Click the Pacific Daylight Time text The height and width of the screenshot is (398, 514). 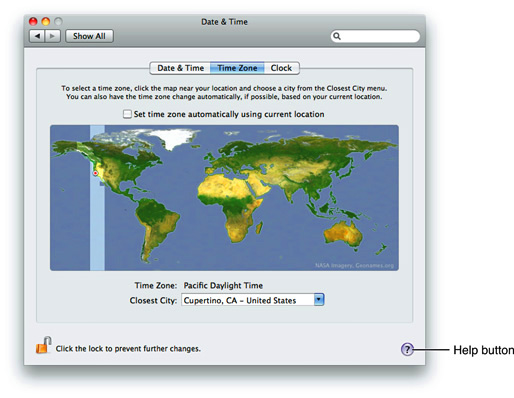pyautogui.click(x=223, y=285)
